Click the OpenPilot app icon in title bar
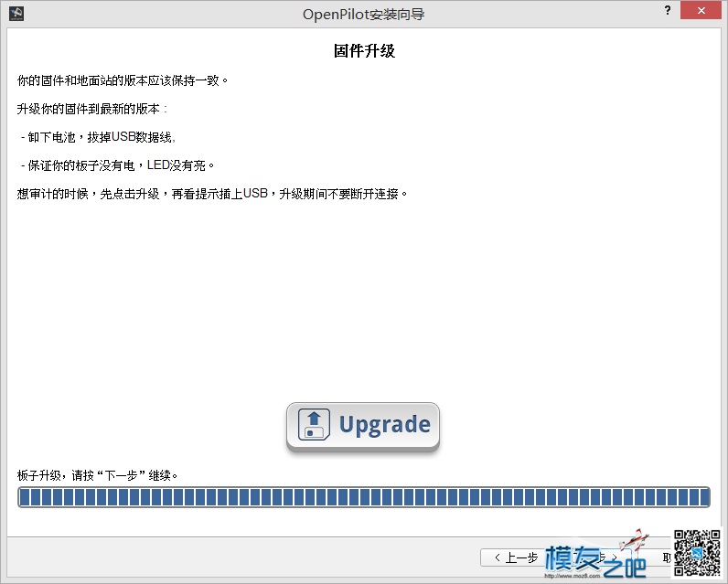This screenshot has width=728, height=584. pyautogui.click(x=16, y=14)
